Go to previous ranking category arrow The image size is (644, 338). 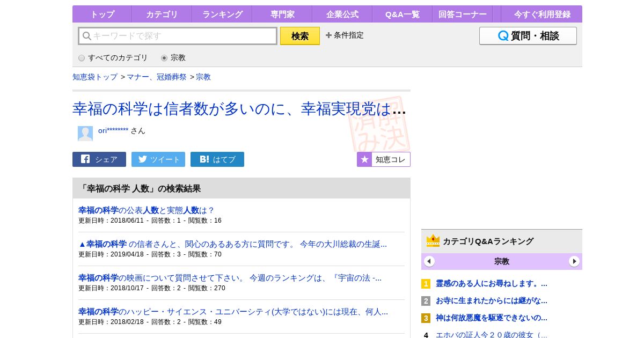[x=429, y=261]
